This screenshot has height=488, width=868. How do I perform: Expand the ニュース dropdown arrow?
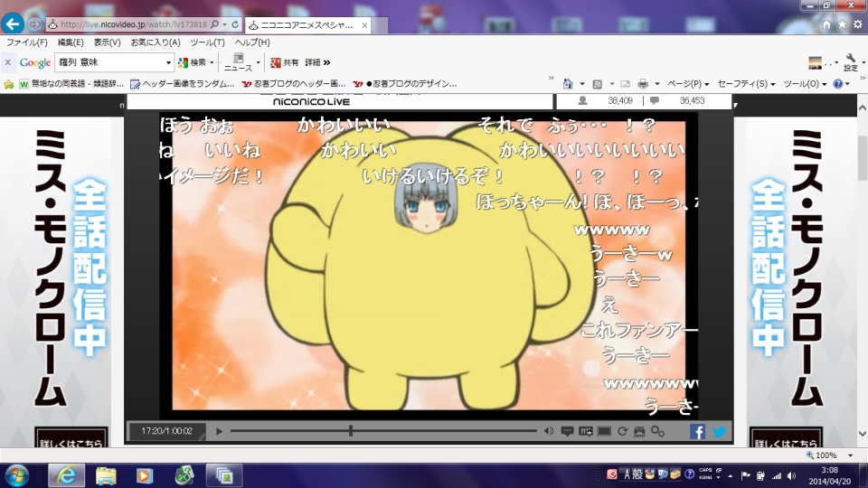tap(258, 62)
